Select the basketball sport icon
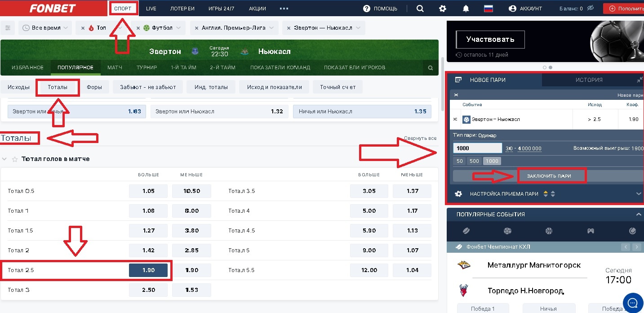Image resolution: width=644 pixels, height=313 pixels. (549, 231)
